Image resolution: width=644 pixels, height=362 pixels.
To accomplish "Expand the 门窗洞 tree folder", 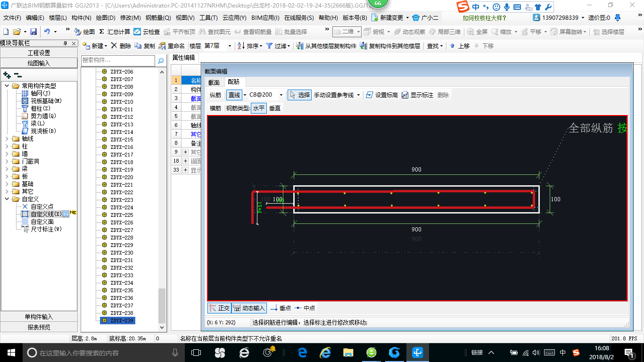I will pos(7,161).
